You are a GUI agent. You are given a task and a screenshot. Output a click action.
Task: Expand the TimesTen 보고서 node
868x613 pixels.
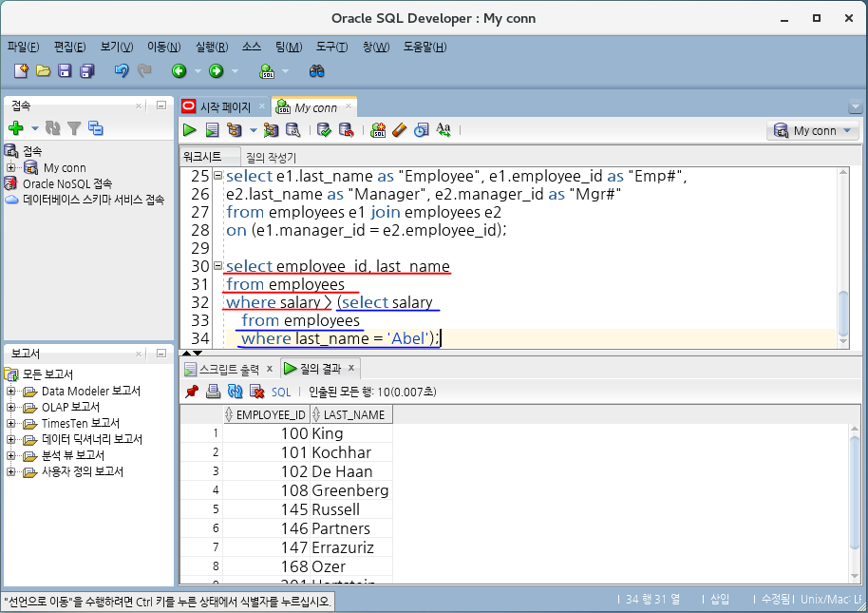[10, 423]
